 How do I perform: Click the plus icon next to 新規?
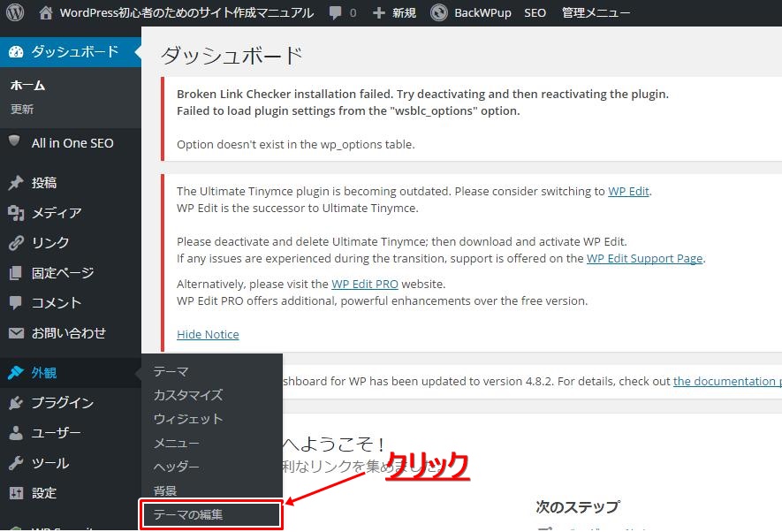pos(379,13)
